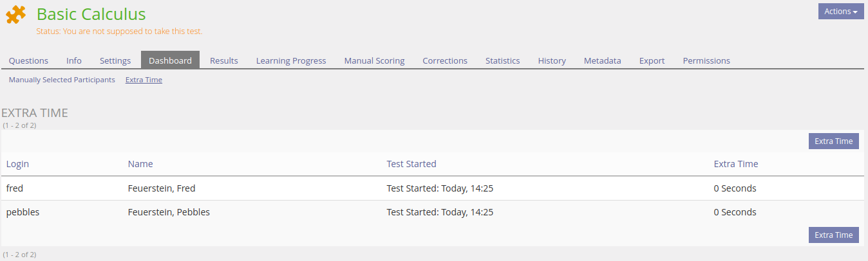Open Manually Selected Participants subtab
The image size is (868, 261).
[x=62, y=80]
